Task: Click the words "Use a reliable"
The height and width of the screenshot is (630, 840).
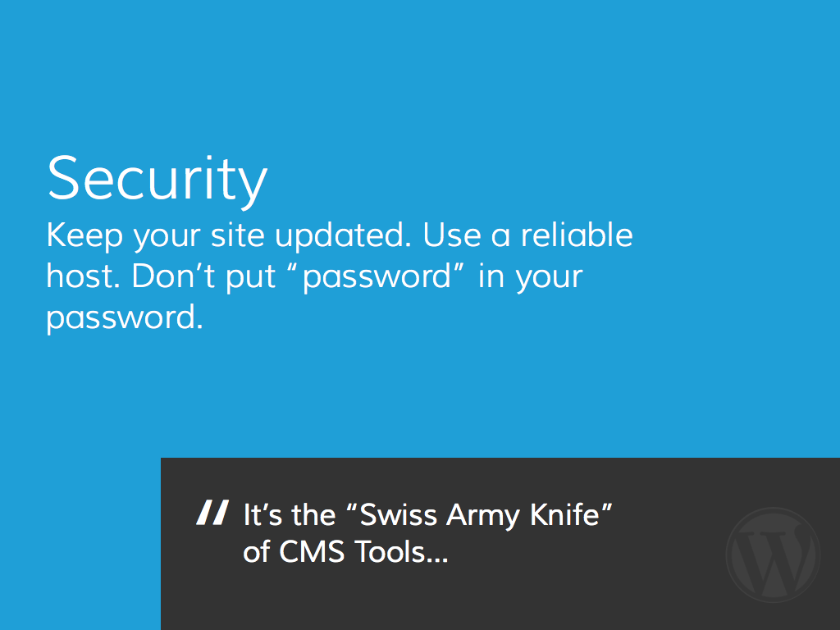Action: pyautogui.click(x=528, y=235)
